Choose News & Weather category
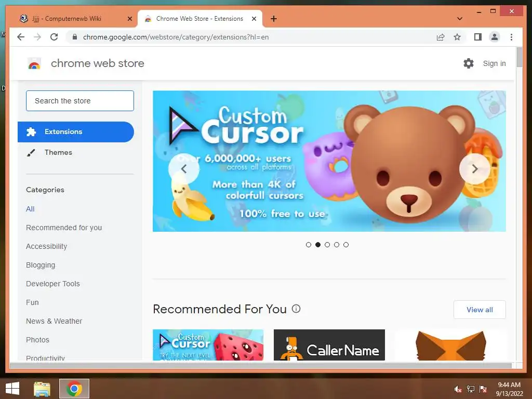The image size is (532, 399). tap(54, 321)
